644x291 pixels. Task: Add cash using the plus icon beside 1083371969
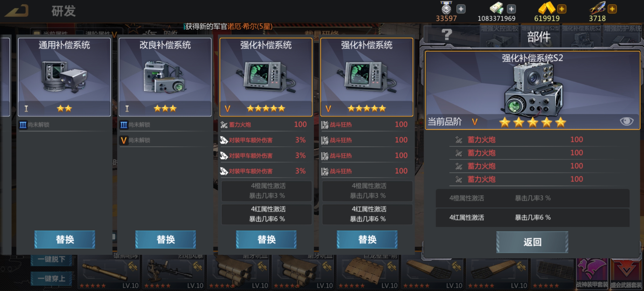coord(511,9)
